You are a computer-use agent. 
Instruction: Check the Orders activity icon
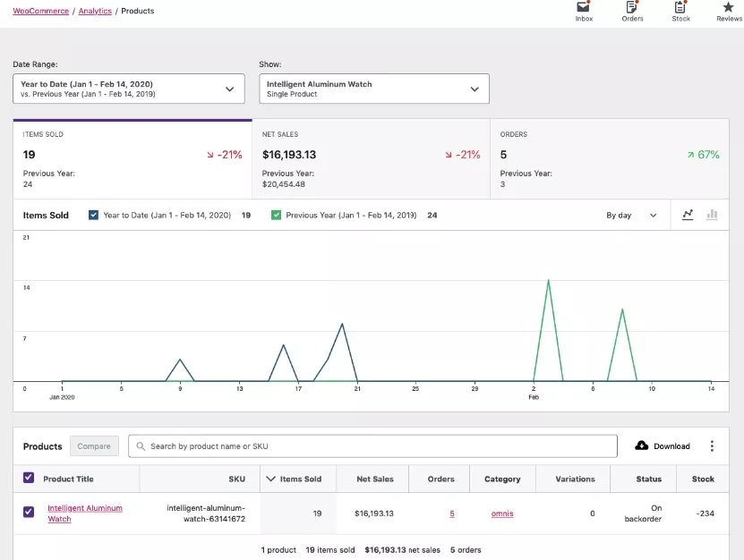tap(632, 12)
